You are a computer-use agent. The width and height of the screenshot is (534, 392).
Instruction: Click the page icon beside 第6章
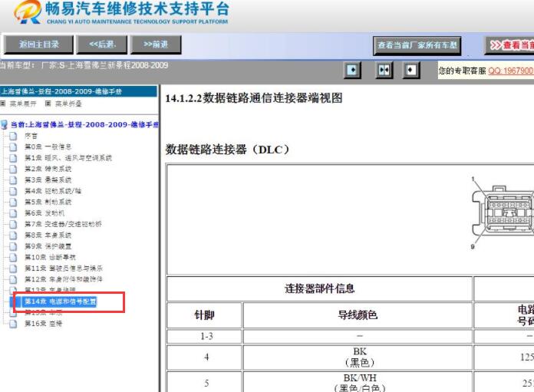(13, 213)
